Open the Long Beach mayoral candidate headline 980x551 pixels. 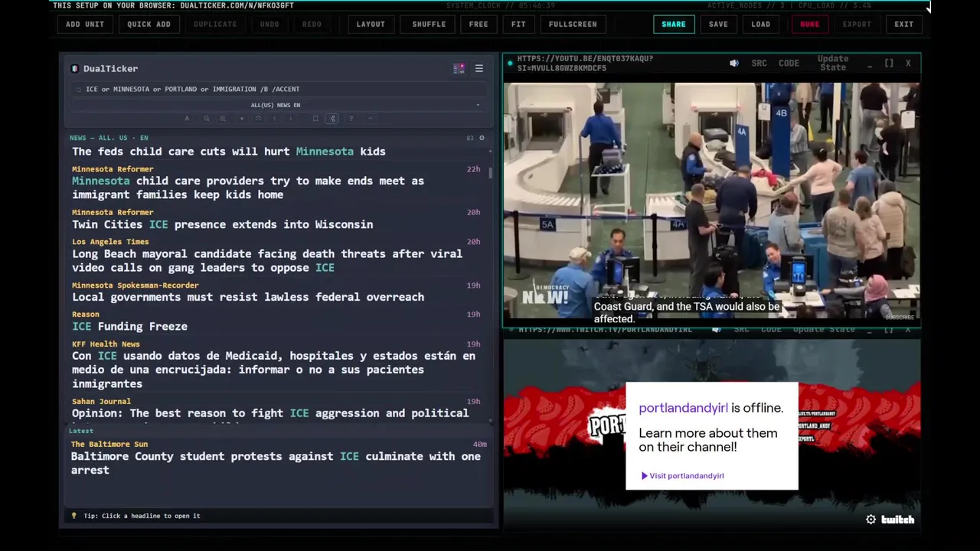267,261
